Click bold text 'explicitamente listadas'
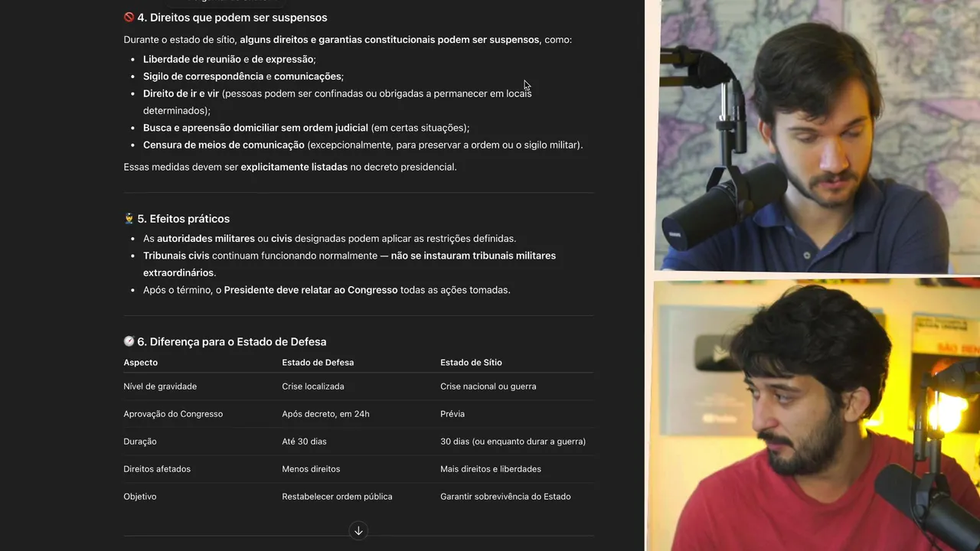Image resolution: width=980 pixels, height=551 pixels. (x=294, y=167)
